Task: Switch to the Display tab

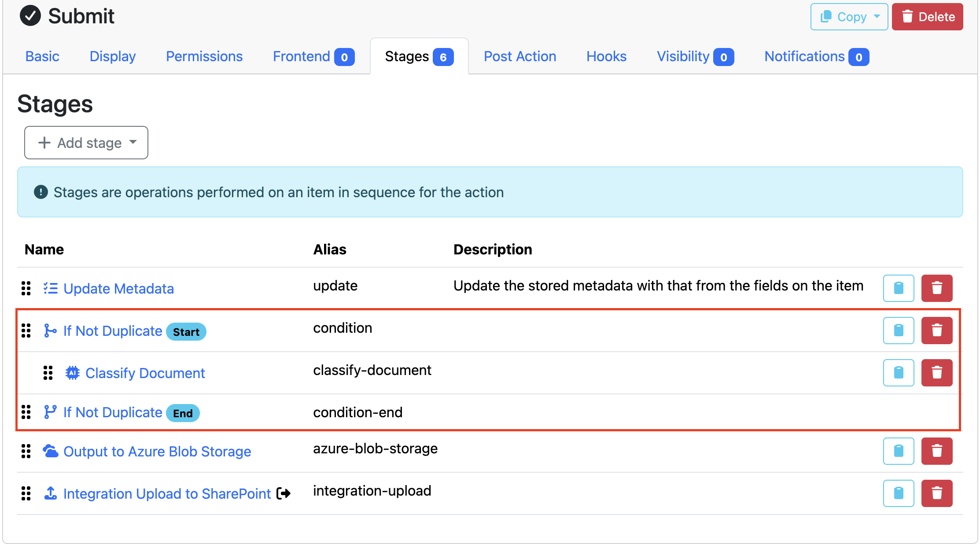Action: click(x=113, y=56)
